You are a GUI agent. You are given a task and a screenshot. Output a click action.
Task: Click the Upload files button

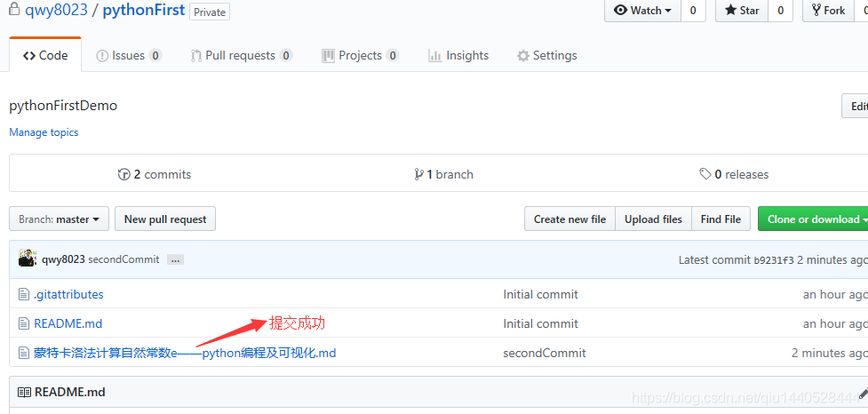pyautogui.click(x=653, y=219)
